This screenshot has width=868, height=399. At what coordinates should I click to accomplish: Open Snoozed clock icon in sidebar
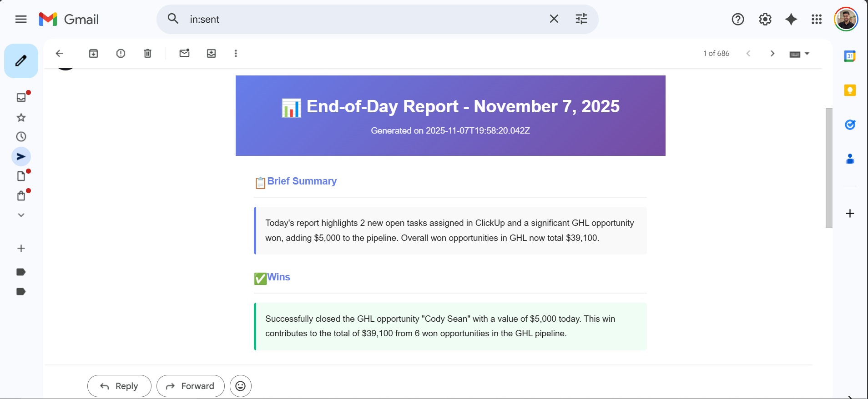pyautogui.click(x=21, y=137)
